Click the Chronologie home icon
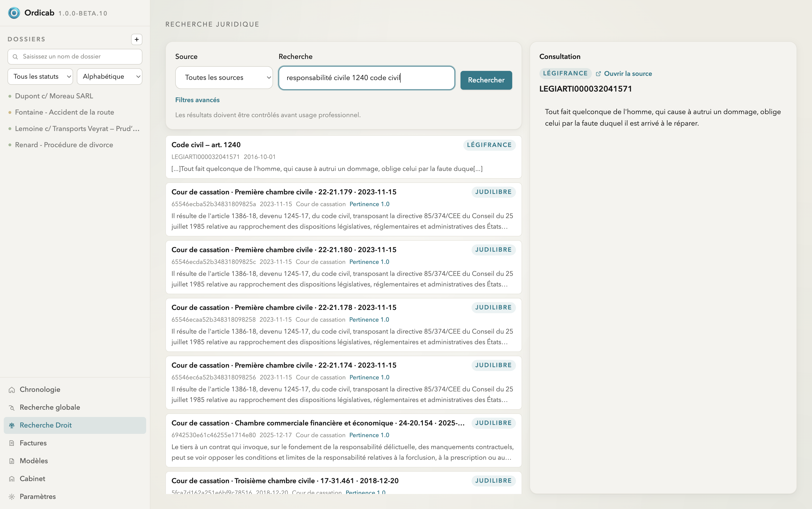Viewport: 812px width, 509px height. click(x=12, y=390)
